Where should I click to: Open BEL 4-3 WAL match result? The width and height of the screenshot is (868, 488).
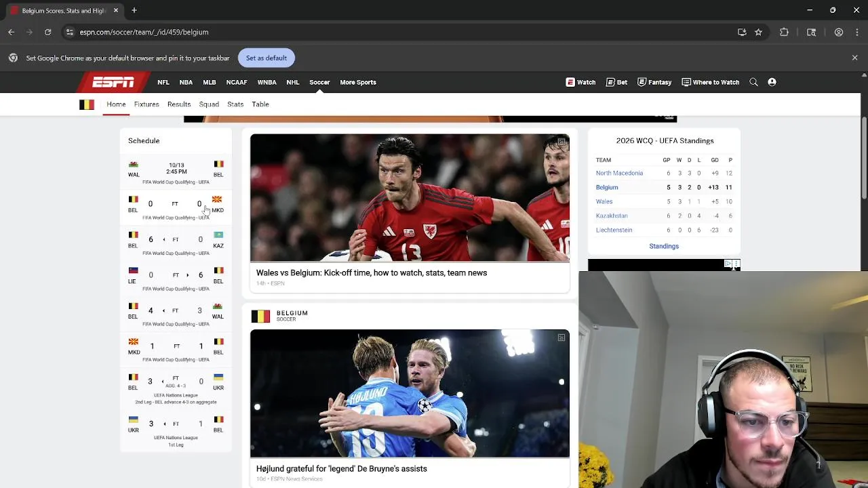pyautogui.click(x=176, y=314)
